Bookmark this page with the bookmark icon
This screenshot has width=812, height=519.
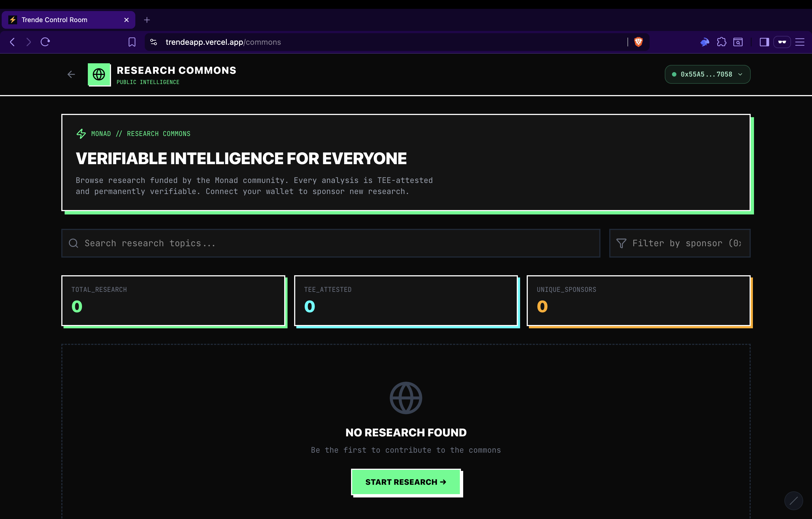click(x=132, y=42)
